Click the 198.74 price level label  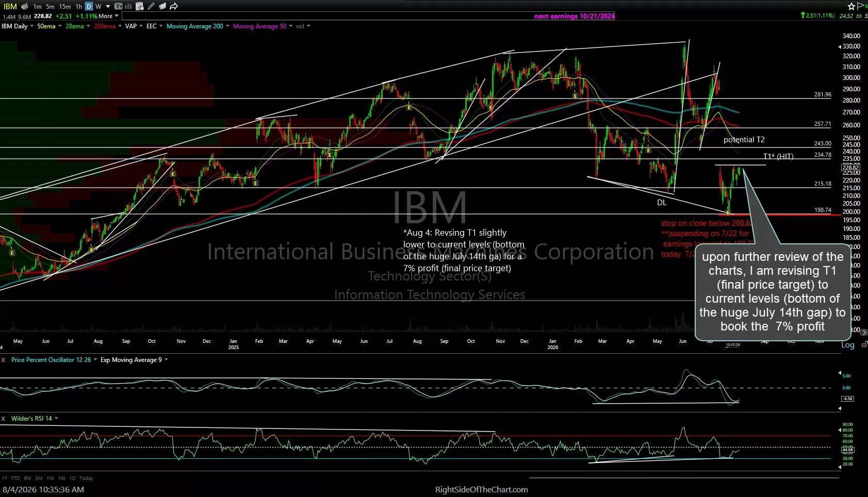(823, 210)
